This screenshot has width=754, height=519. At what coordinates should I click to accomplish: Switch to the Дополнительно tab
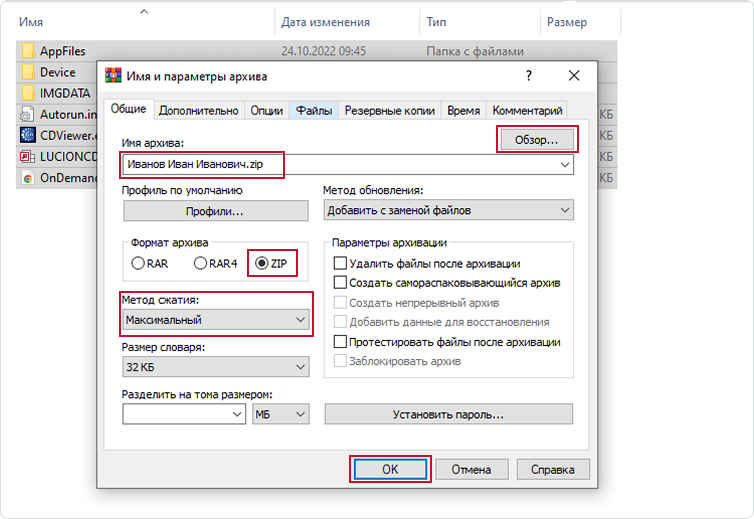coord(198,111)
